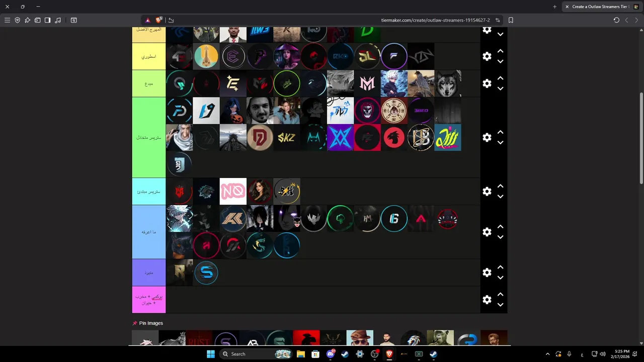Image resolution: width=644 pixels, height=362 pixels.
Task: Click the yellow اسطوري tier label
Action: (x=149, y=56)
